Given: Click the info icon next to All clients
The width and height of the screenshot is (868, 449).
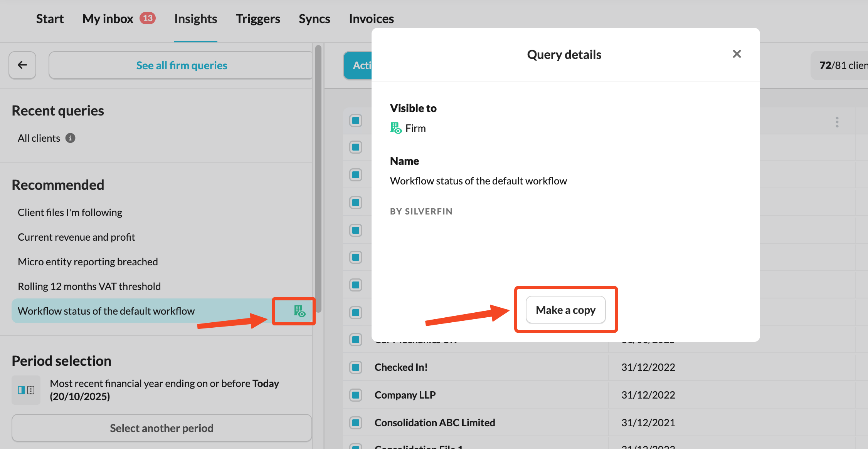Looking at the screenshot, I should pos(70,138).
